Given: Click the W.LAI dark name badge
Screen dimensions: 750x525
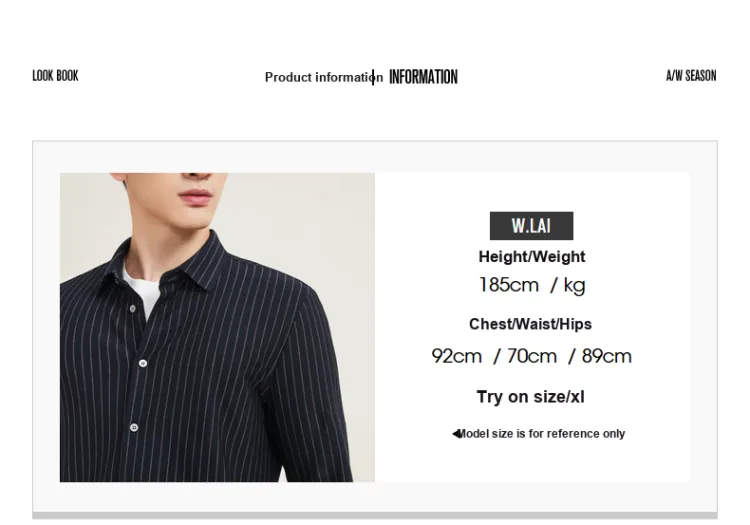Looking at the screenshot, I should pos(531,226).
